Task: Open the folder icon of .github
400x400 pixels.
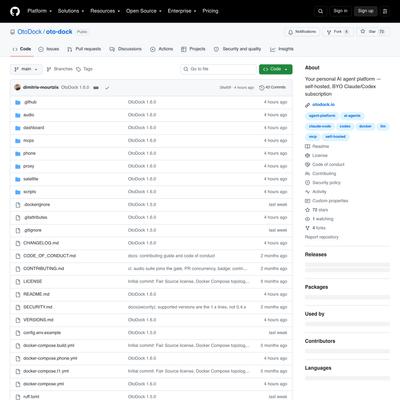Action: (x=18, y=102)
